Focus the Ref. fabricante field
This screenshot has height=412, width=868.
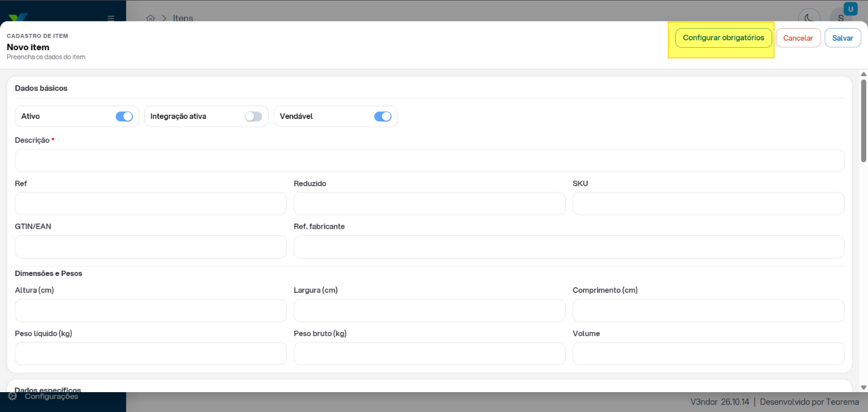(569, 247)
